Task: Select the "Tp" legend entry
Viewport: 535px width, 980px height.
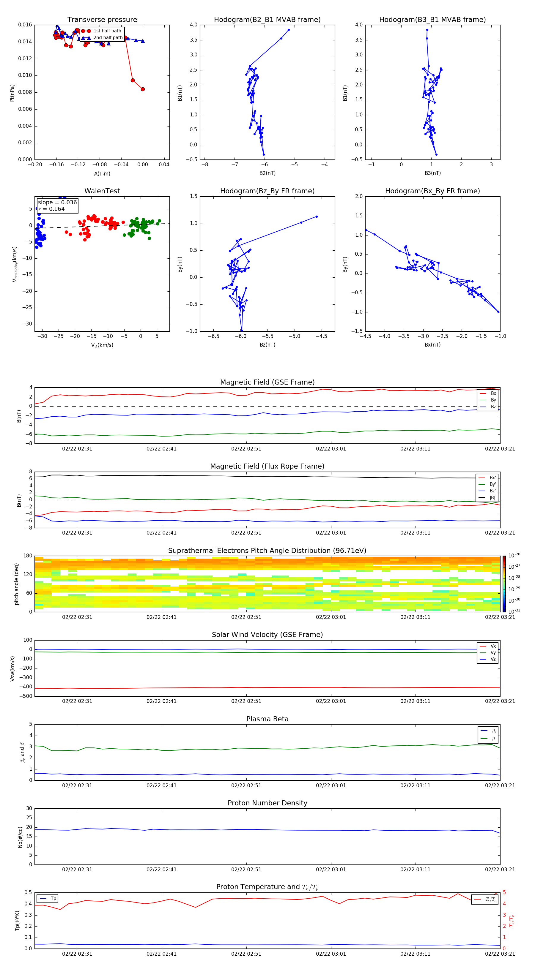Action: pos(48,899)
